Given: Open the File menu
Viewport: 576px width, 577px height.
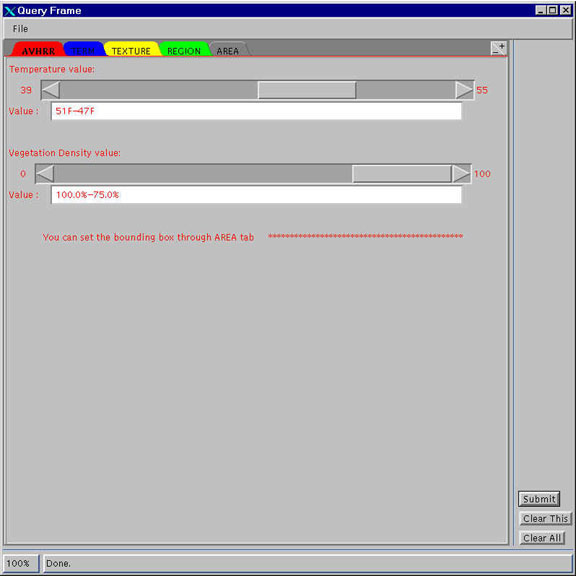Looking at the screenshot, I should tap(20, 29).
